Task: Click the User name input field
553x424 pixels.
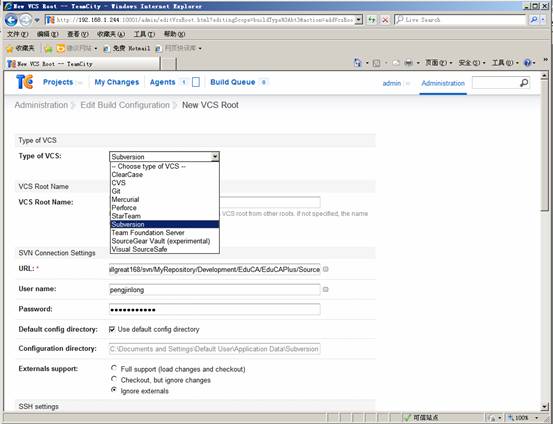Action: pos(214,290)
